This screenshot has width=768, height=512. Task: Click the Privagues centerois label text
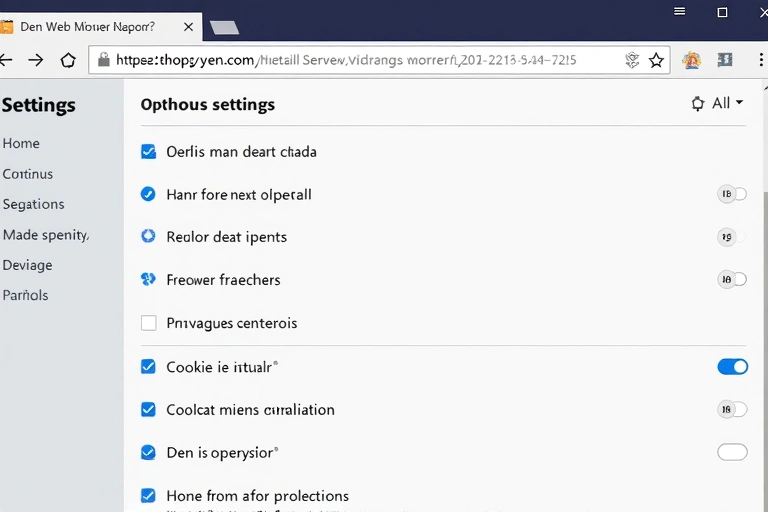(232, 323)
